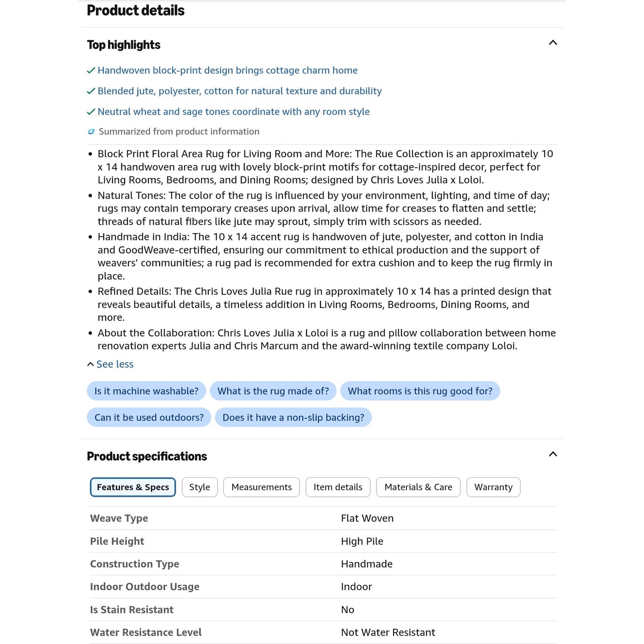Open the Warranty tab
The height and width of the screenshot is (644, 644).
tap(493, 487)
